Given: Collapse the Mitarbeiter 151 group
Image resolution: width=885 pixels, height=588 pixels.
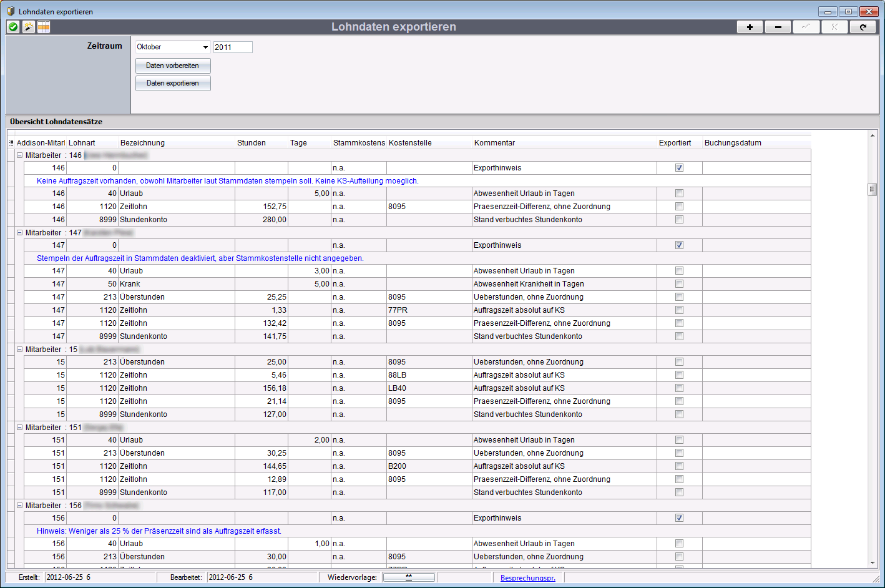Looking at the screenshot, I should click(x=19, y=428).
